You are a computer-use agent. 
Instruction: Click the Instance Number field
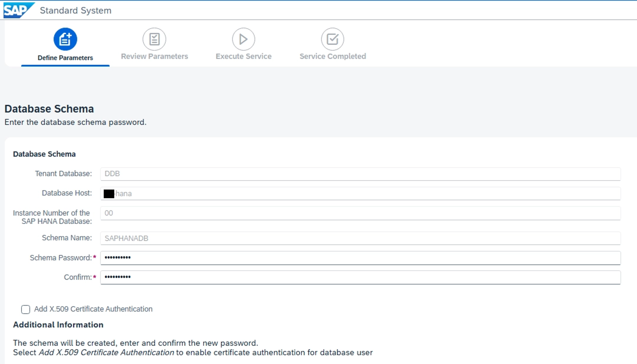pyautogui.click(x=360, y=213)
